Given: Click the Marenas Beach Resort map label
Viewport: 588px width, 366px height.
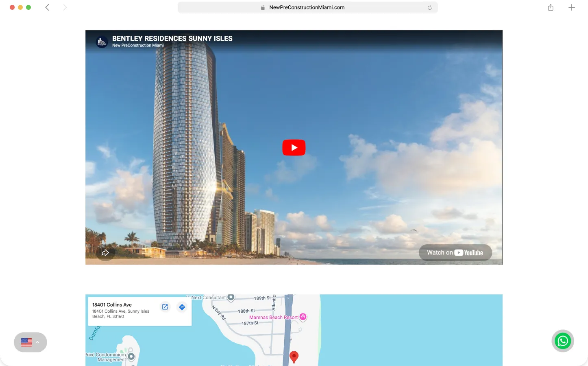Looking at the screenshot, I should (273, 317).
